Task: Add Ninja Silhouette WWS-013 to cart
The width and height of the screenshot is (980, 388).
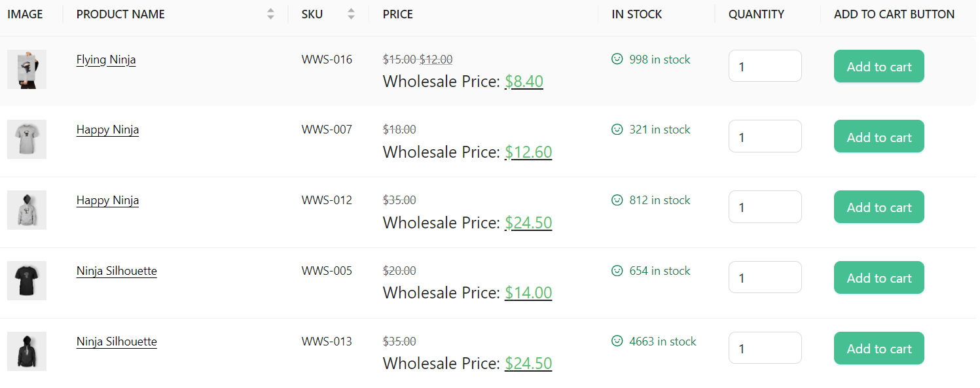Action: point(879,348)
